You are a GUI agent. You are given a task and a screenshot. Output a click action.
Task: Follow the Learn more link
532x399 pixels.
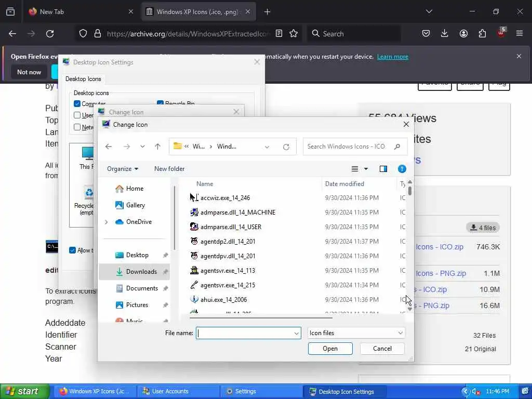click(x=393, y=57)
